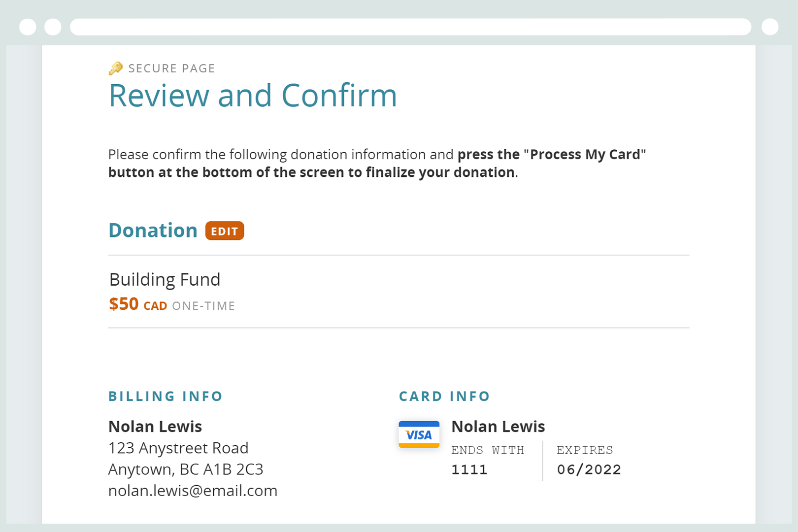Click the "CARD INFO" heading
Screen dimensions: 798x532
tap(444, 397)
